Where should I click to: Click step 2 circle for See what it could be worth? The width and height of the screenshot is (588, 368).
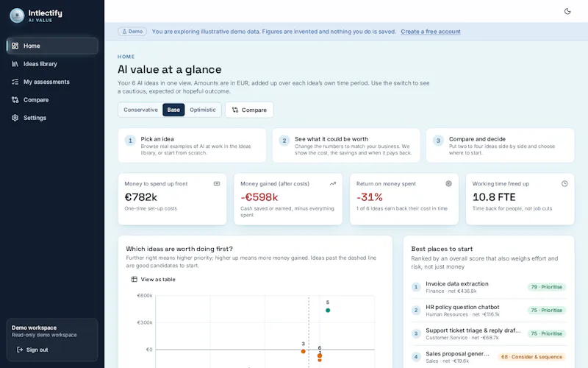(284, 141)
